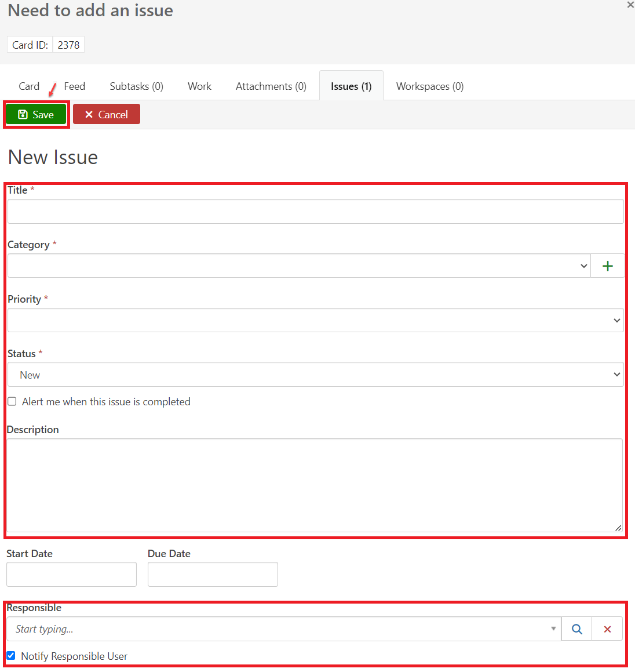Cancel the new issue form
The width and height of the screenshot is (635, 672).
(x=107, y=115)
